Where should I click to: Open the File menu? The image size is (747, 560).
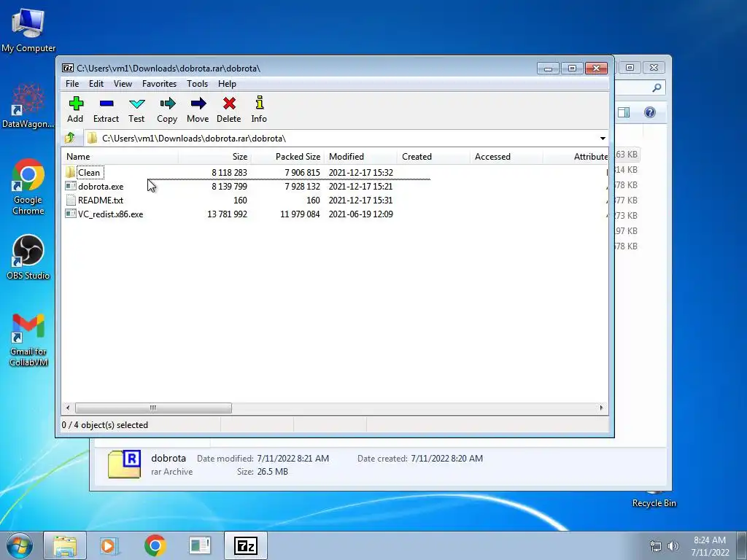tap(72, 84)
